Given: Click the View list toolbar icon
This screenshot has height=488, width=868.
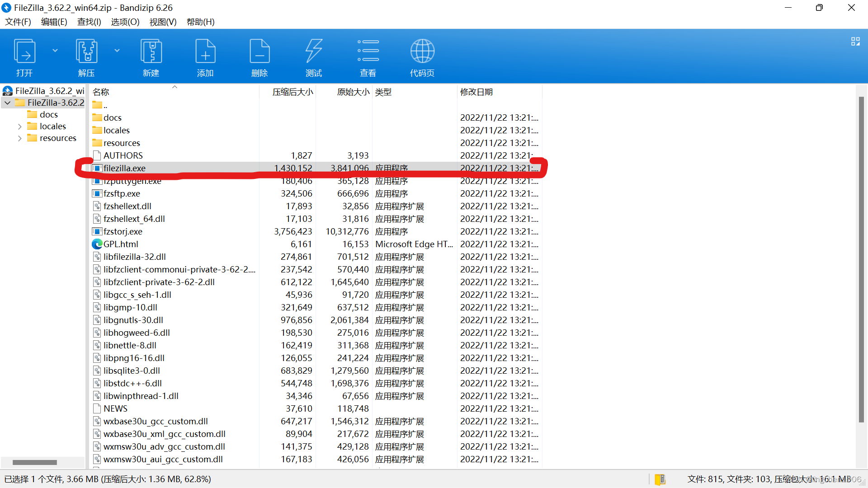Looking at the screenshot, I should coord(368,52).
